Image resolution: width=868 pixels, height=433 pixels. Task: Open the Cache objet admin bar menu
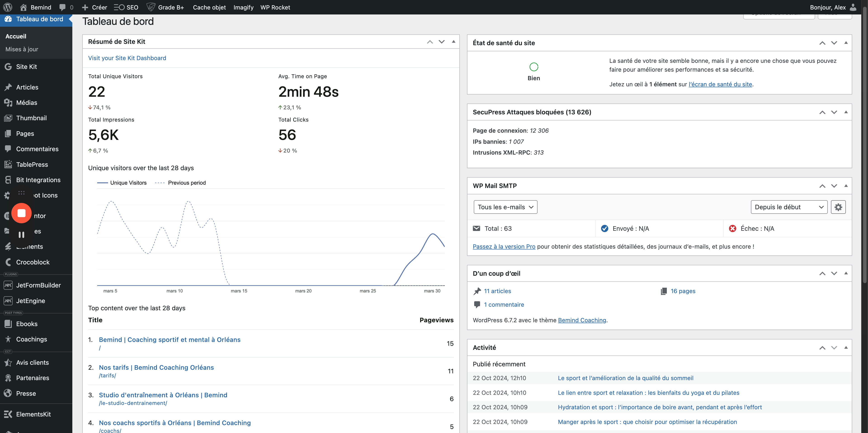coord(209,7)
